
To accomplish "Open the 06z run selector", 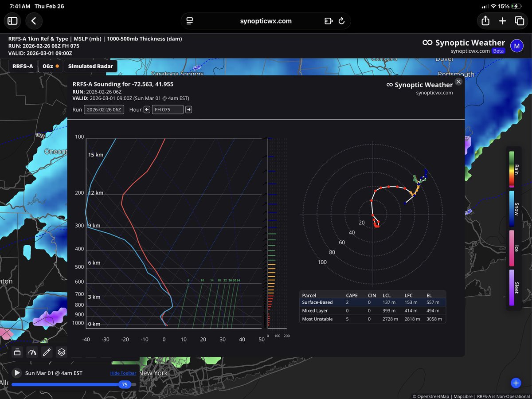I will [51, 66].
